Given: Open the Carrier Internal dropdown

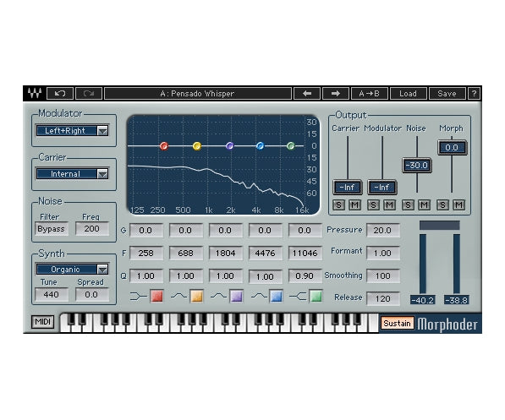Looking at the screenshot, I should [x=73, y=174].
